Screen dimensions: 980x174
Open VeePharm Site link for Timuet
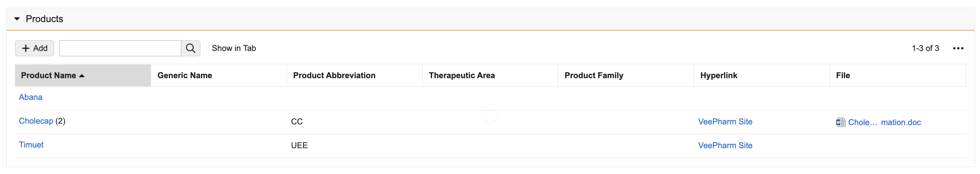725,145
